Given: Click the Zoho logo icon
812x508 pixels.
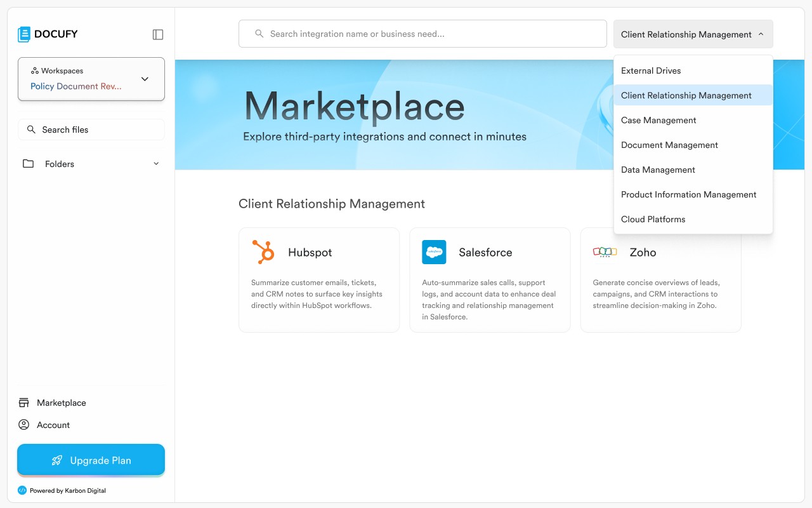Looking at the screenshot, I should point(605,252).
